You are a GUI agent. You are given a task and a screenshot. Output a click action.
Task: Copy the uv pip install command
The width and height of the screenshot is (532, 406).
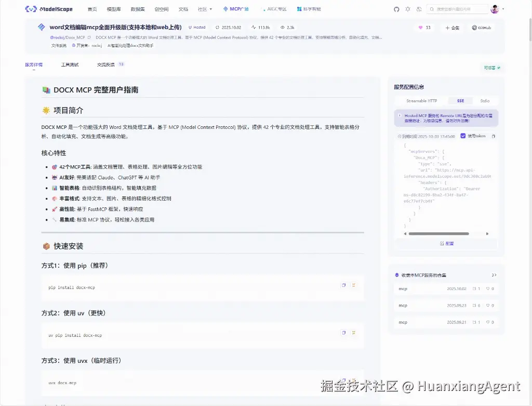(343, 333)
